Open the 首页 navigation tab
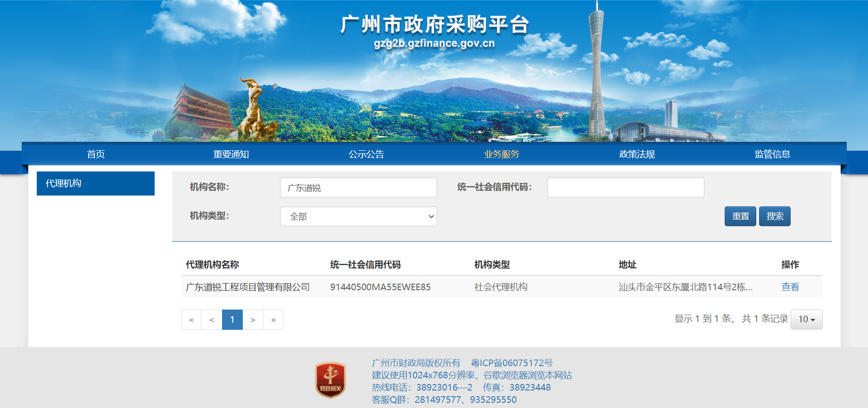868x408 pixels. (96, 154)
